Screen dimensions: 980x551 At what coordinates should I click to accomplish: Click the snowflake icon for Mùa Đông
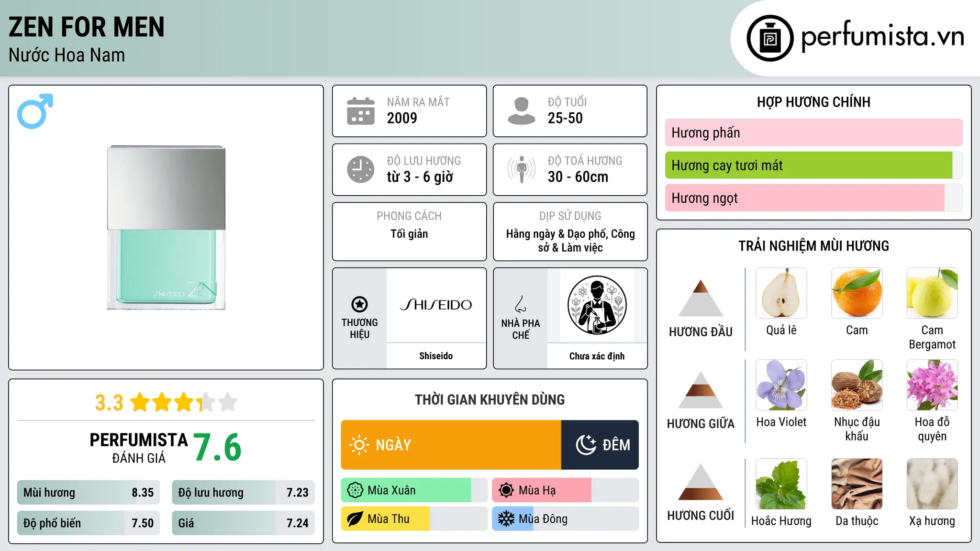[506, 519]
